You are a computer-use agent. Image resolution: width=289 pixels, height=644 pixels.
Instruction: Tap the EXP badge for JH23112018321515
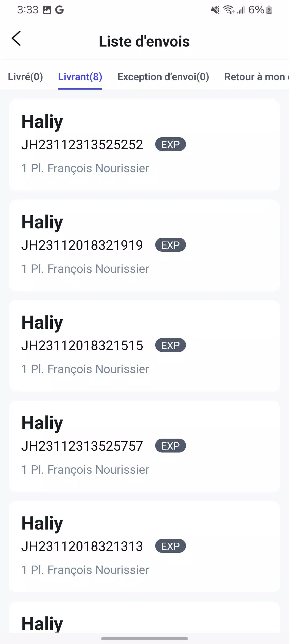(170, 345)
